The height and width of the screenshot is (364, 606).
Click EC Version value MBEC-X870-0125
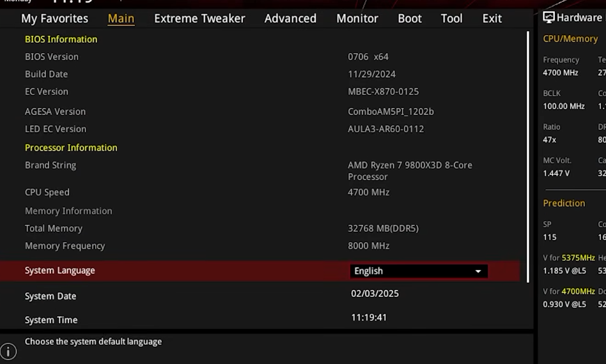pos(383,91)
